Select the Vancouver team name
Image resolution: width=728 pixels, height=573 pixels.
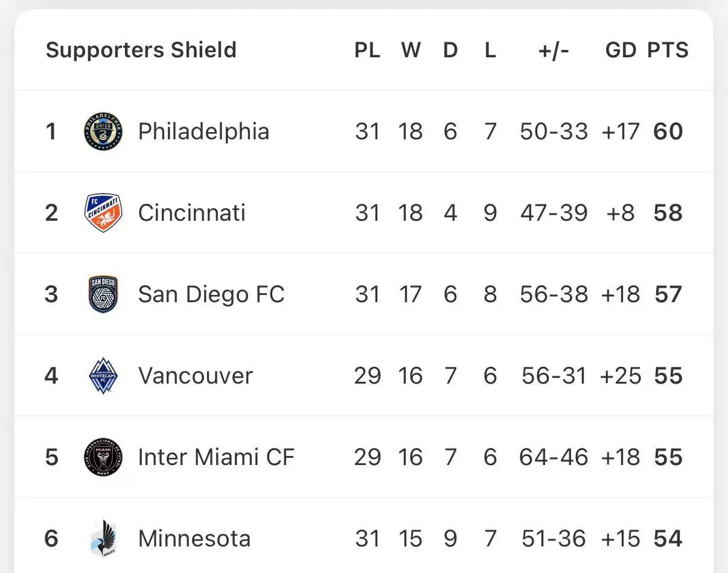tap(196, 376)
